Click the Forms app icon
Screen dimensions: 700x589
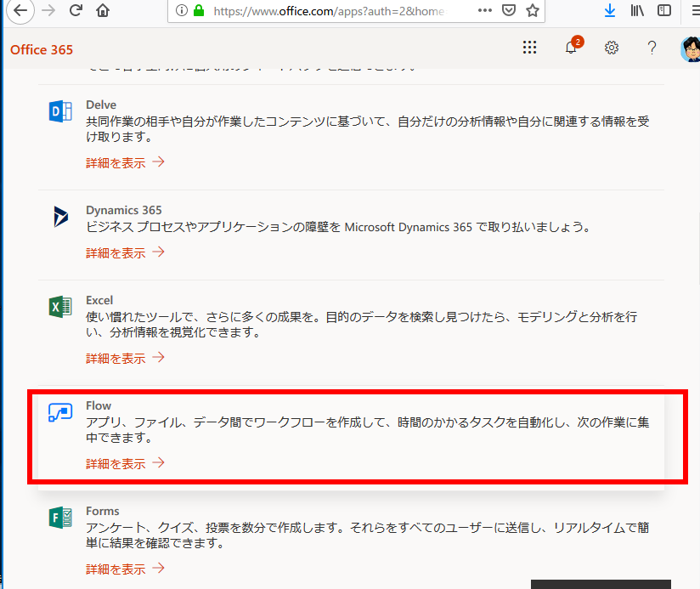click(60, 518)
